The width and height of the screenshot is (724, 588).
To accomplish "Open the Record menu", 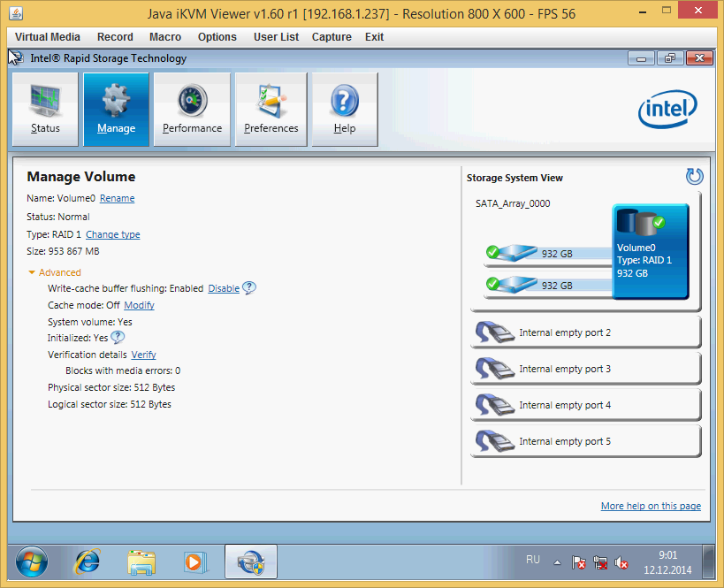I will point(115,37).
